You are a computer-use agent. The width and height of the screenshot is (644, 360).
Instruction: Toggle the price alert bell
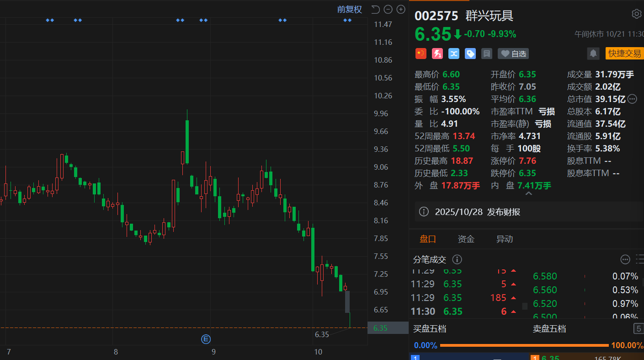click(x=593, y=54)
